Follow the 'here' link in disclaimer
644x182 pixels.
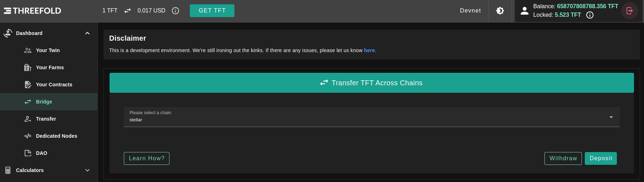370,50
